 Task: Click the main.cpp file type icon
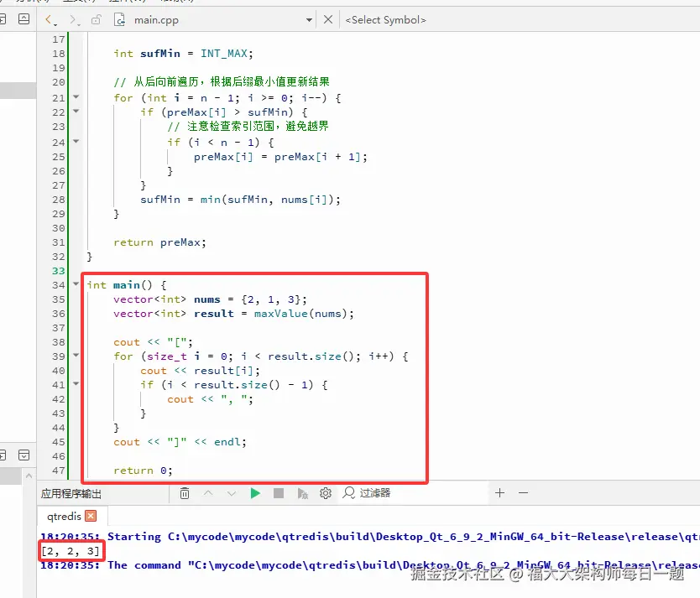[119, 19]
